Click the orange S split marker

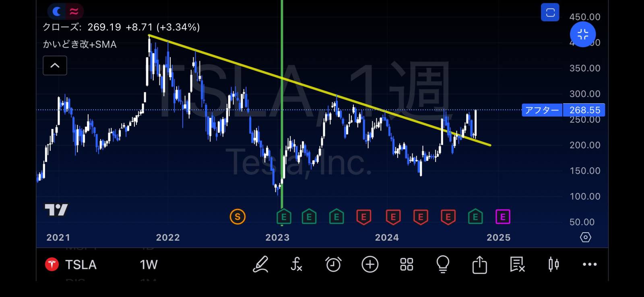pos(237,217)
